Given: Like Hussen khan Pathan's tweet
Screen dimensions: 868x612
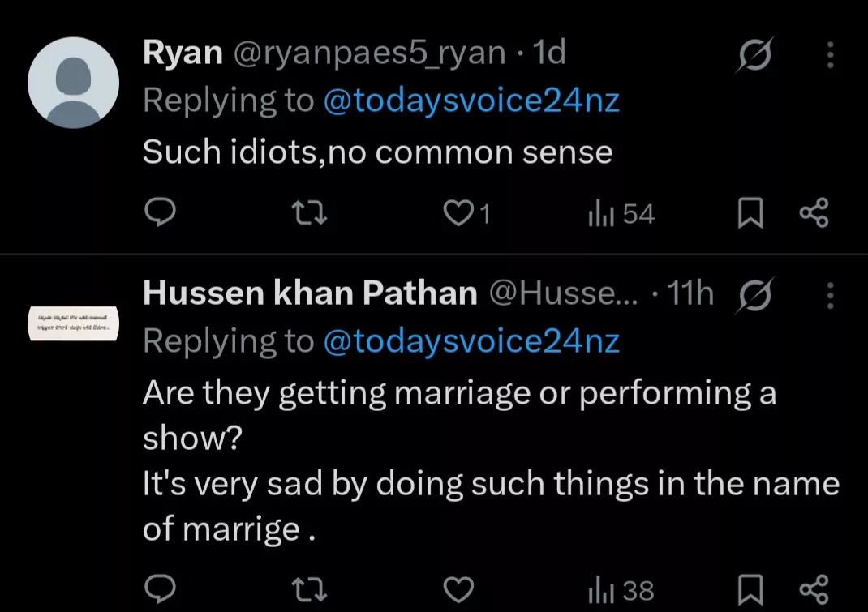Looking at the screenshot, I should tap(458, 589).
